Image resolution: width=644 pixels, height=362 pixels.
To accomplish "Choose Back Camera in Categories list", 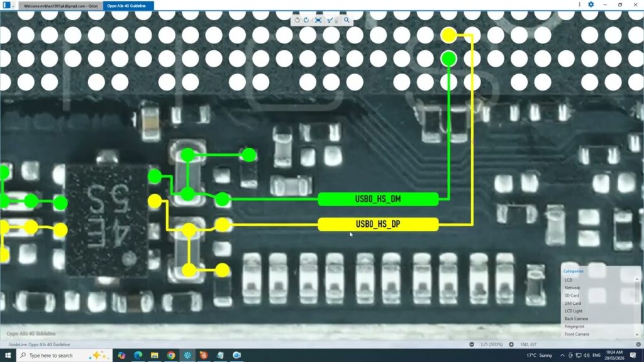I will point(576,319).
